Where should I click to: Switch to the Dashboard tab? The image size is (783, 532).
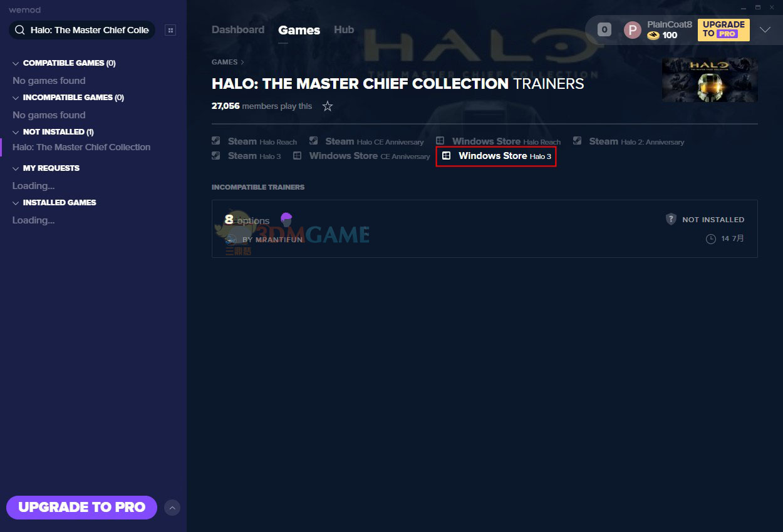pyautogui.click(x=238, y=29)
